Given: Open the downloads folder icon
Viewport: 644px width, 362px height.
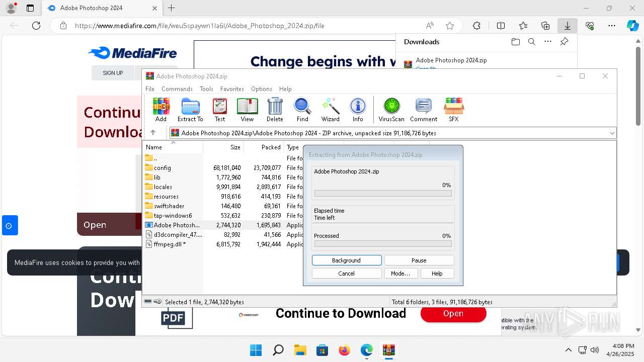Looking at the screenshot, I should pyautogui.click(x=515, y=42).
